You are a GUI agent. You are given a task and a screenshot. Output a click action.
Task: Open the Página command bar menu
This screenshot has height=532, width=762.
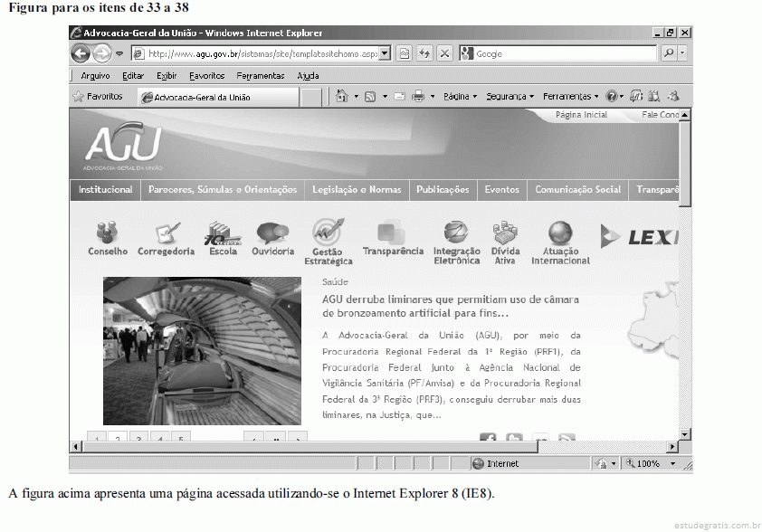tap(461, 97)
